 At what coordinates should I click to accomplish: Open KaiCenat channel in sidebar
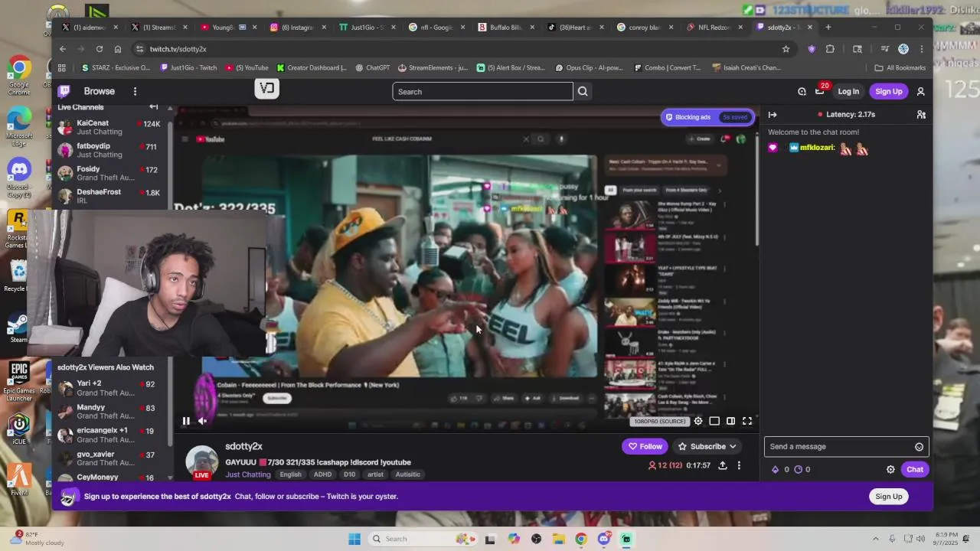[x=109, y=127]
